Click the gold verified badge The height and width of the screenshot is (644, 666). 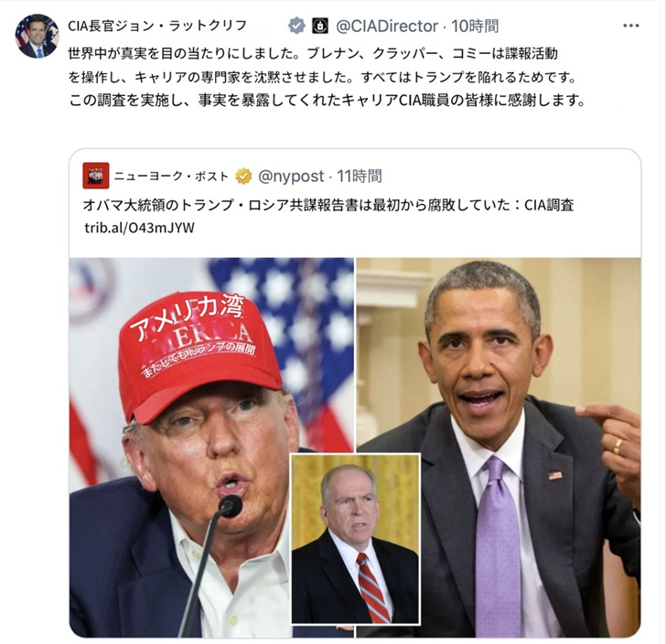243,176
